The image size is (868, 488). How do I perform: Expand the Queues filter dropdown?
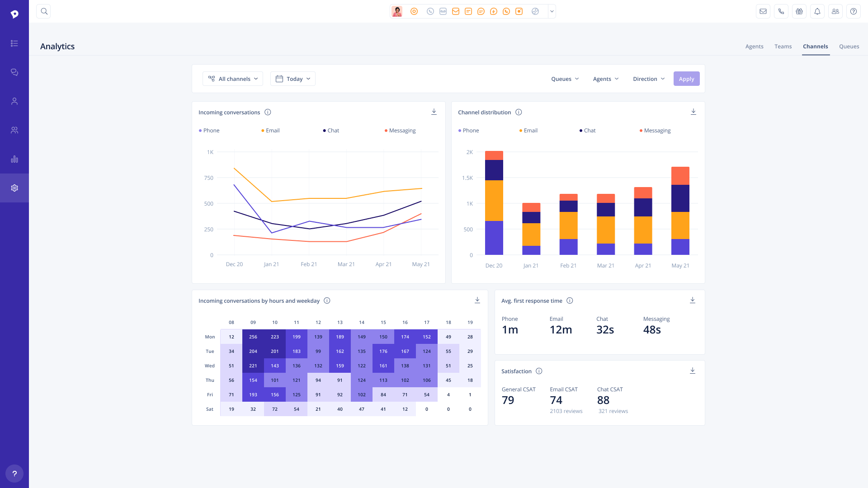click(x=565, y=79)
